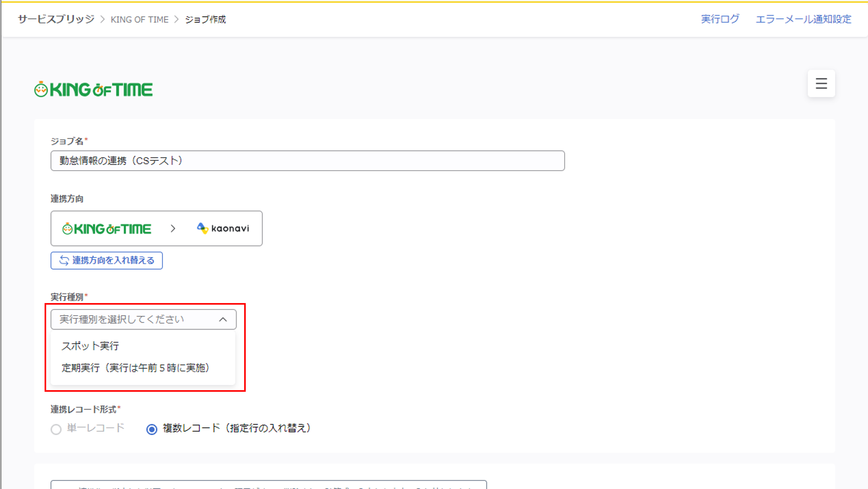Click the ジョブ名 input field

coord(308,161)
